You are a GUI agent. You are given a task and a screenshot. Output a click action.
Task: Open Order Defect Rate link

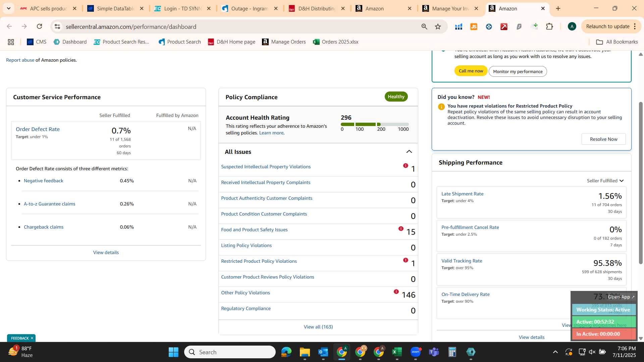pos(38,129)
